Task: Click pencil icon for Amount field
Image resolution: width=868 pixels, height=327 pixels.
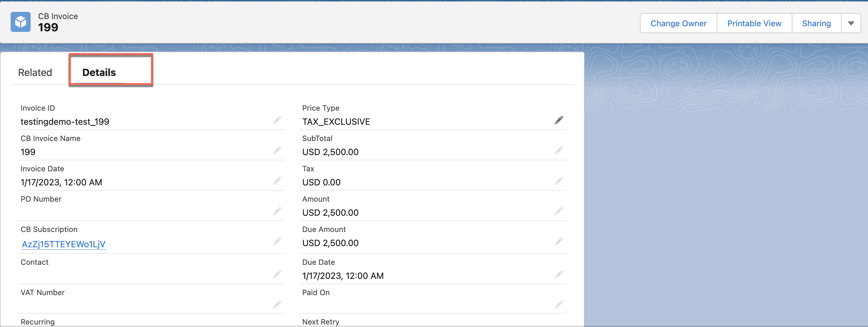Action: coord(559,211)
